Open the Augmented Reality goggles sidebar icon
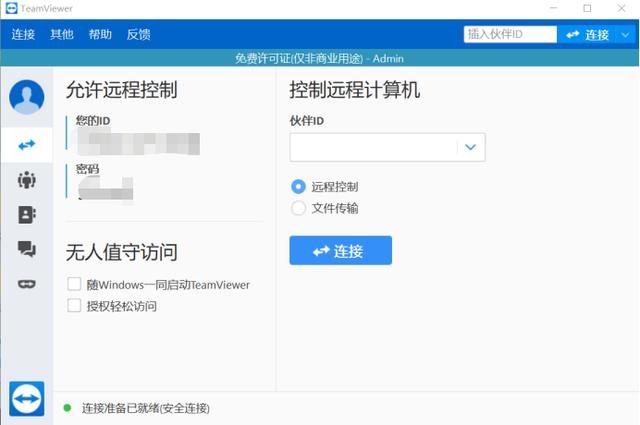640x425 pixels. (27, 284)
